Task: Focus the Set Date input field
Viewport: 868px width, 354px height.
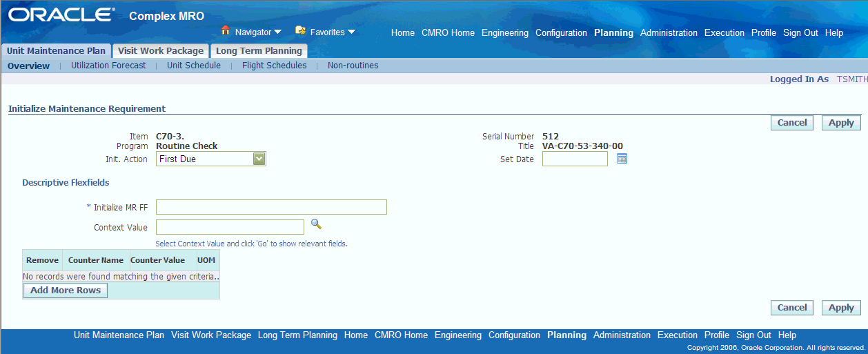Action: (x=575, y=159)
